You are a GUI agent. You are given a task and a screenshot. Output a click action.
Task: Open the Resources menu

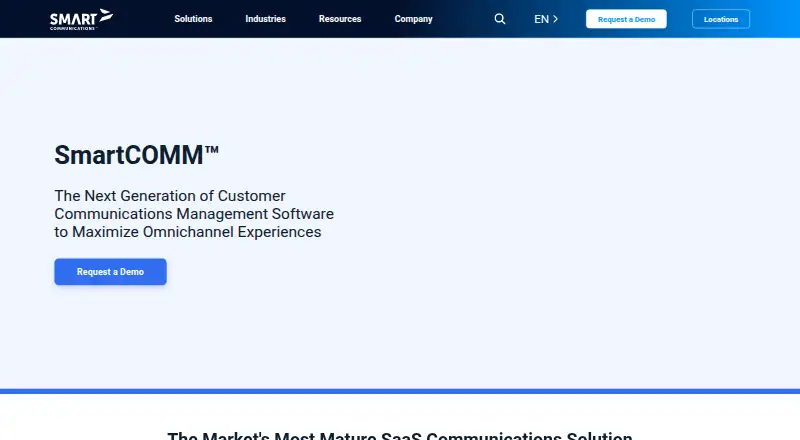tap(340, 19)
